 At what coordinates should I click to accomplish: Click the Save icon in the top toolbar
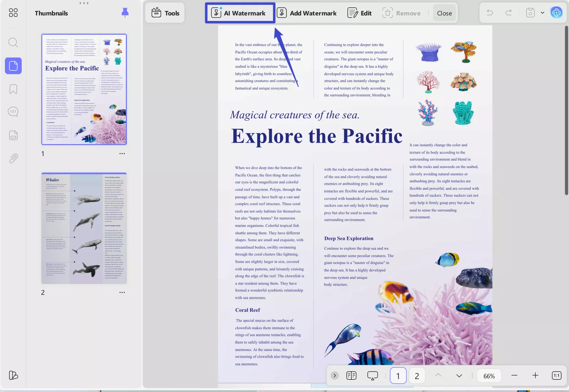(x=530, y=12)
